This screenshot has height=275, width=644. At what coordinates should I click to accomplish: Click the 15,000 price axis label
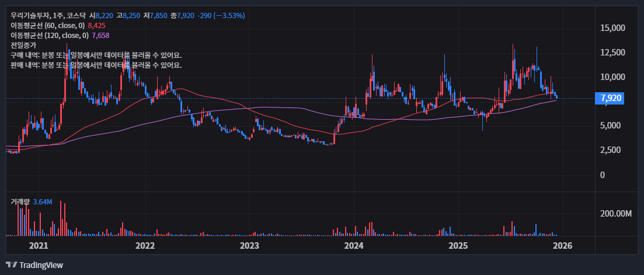[x=613, y=28]
